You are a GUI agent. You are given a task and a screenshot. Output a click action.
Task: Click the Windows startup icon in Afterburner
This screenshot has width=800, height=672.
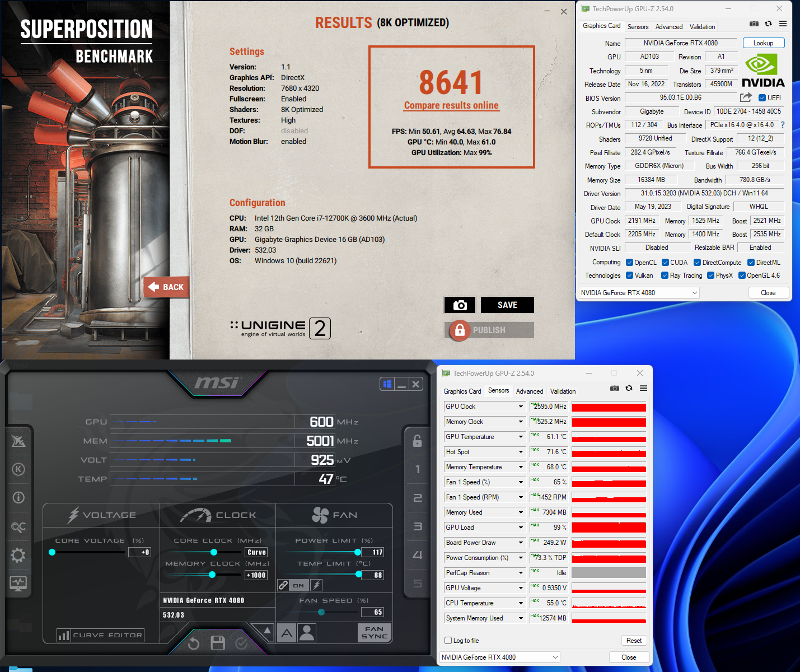click(387, 384)
